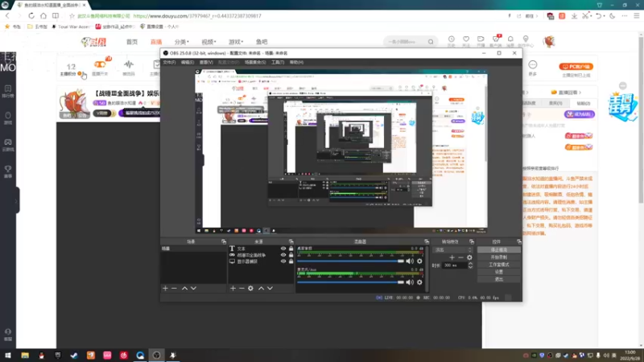
Task: Expand the Douyu 游戏 games dropdown
Action: point(236,42)
